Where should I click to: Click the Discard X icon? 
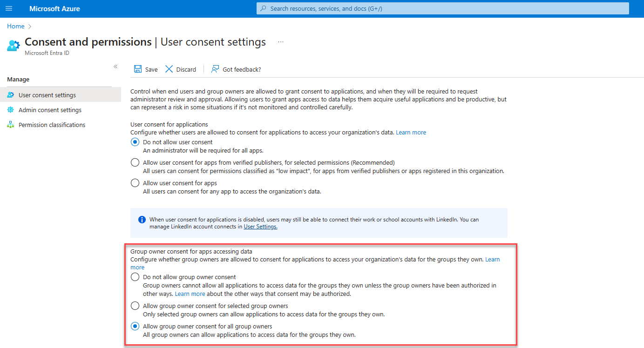tap(169, 69)
